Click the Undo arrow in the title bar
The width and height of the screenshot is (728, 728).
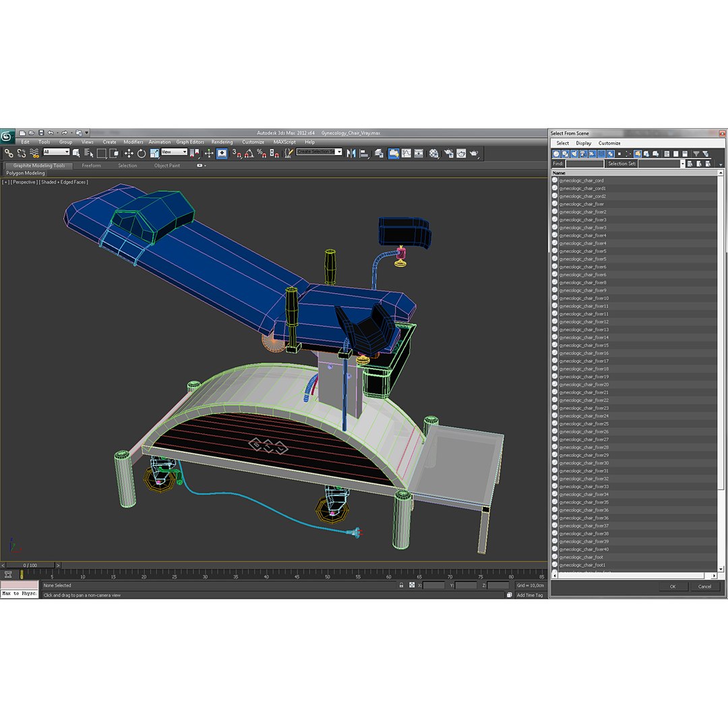50,133
